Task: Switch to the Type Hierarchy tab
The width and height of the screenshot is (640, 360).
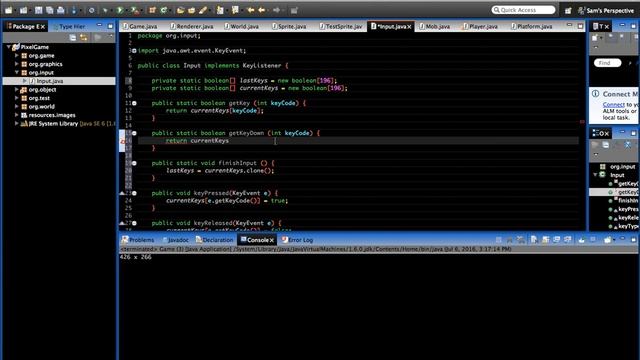Action: pyautogui.click(x=69, y=27)
